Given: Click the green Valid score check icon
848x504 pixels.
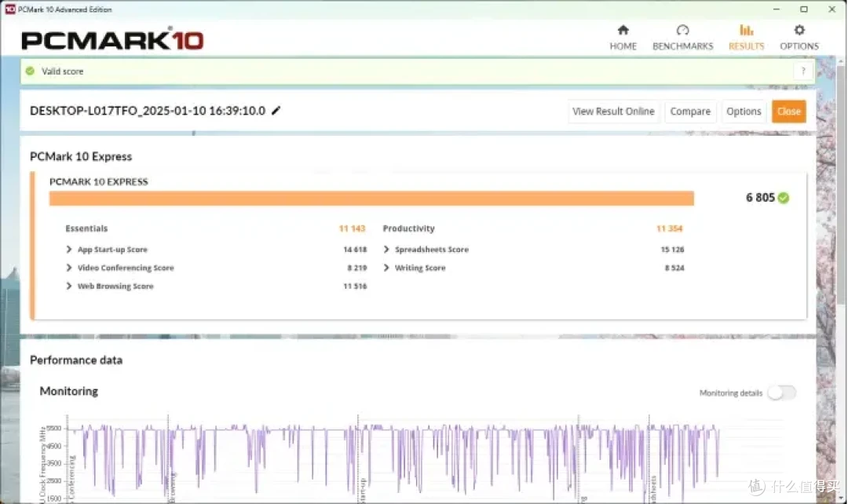Looking at the screenshot, I should tap(31, 71).
